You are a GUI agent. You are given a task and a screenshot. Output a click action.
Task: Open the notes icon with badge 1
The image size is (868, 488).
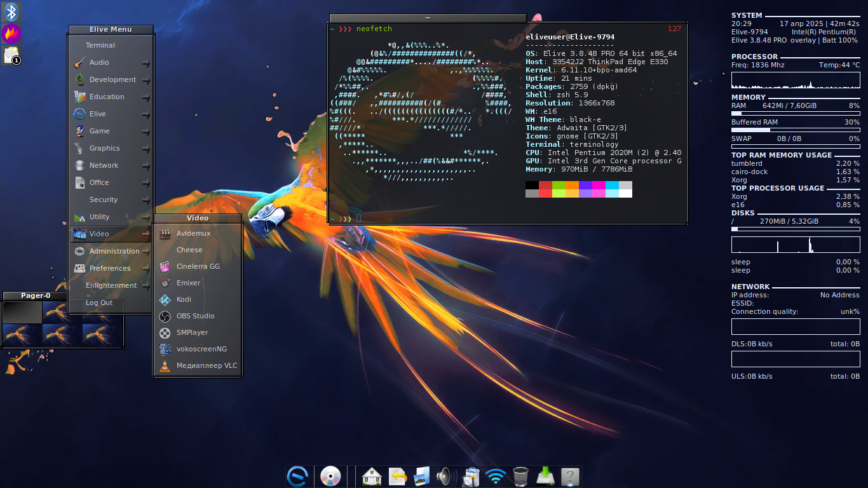[11, 55]
